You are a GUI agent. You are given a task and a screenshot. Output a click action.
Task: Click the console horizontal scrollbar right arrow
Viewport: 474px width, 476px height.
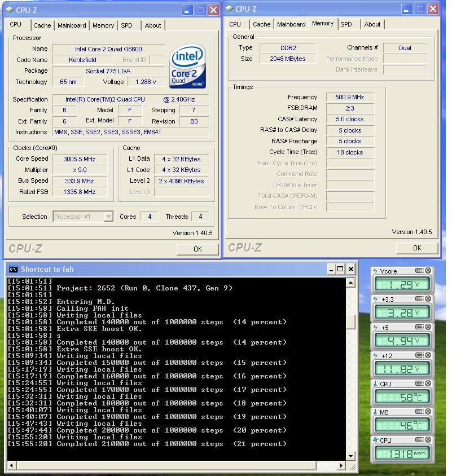point(341,465)
